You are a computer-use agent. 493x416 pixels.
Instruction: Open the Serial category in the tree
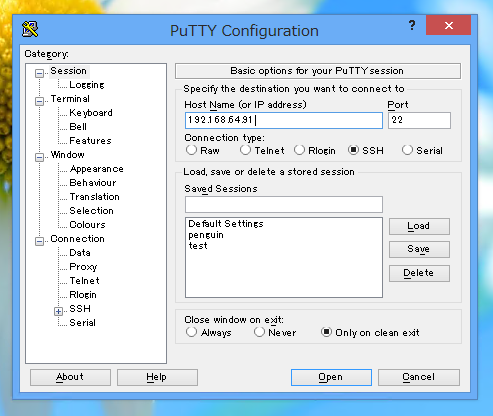point(82,323)
